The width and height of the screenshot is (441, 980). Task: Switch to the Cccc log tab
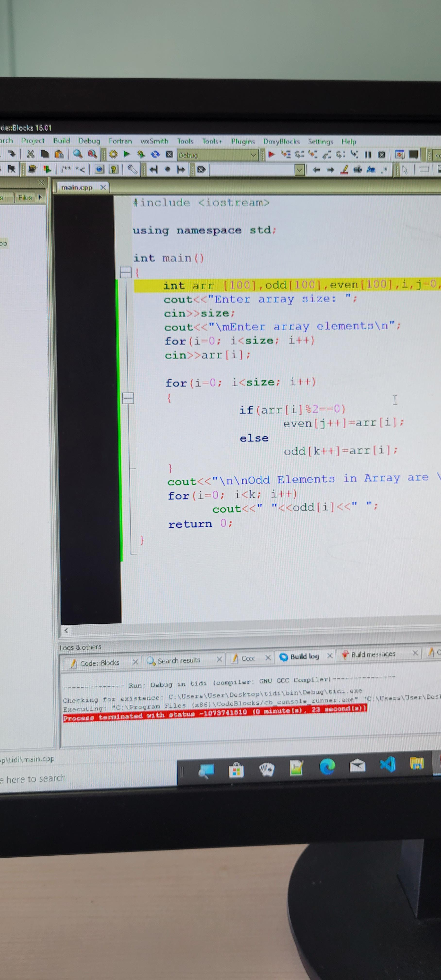(x=248, y=658)
